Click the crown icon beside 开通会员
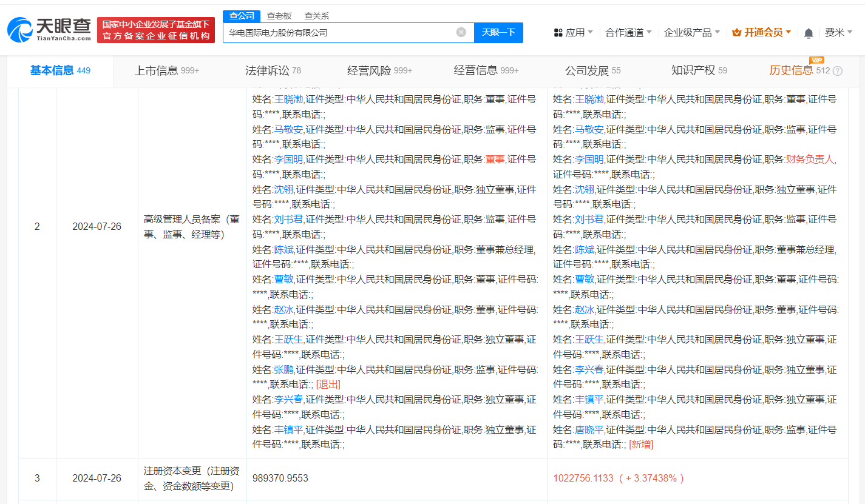This screenshot has width=865, height=504. pyautogui.click(x=737, y=33)
